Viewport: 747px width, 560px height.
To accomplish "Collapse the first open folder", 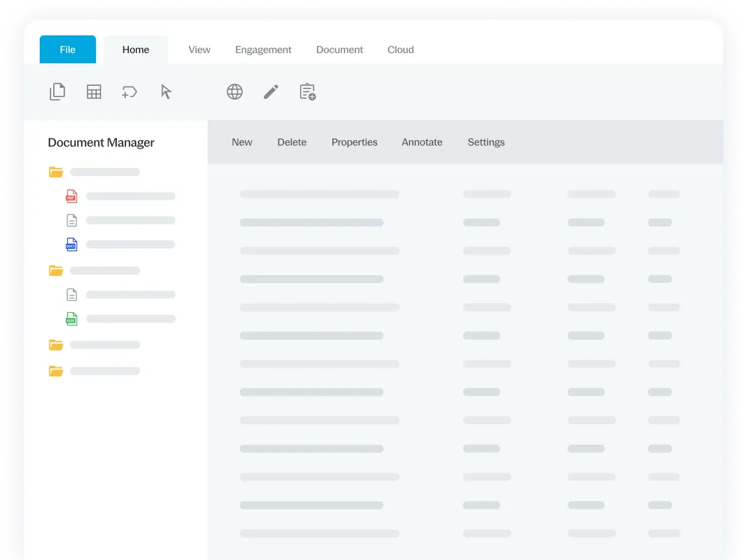I will point(55,172).
